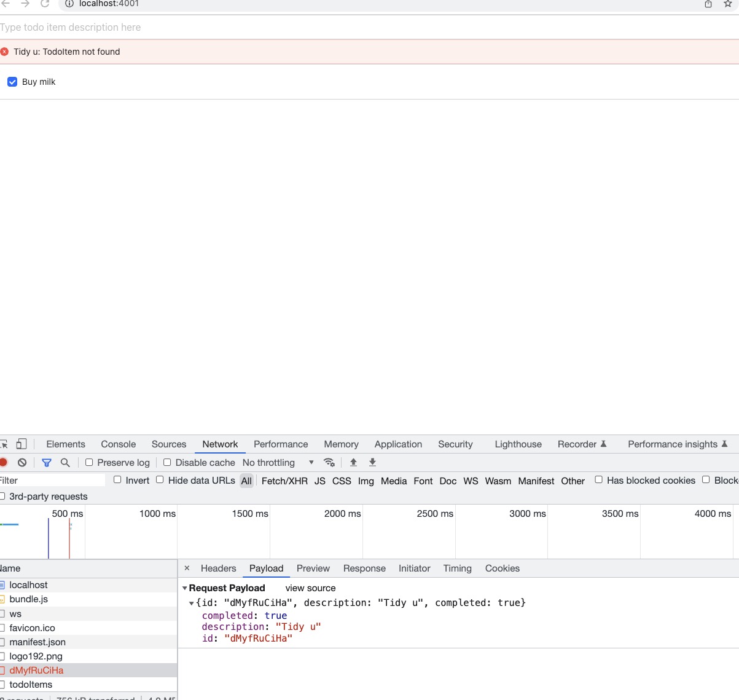Select the logo192.png request row
This screenshot has width=739, height=700.
[x=88, y=656]
